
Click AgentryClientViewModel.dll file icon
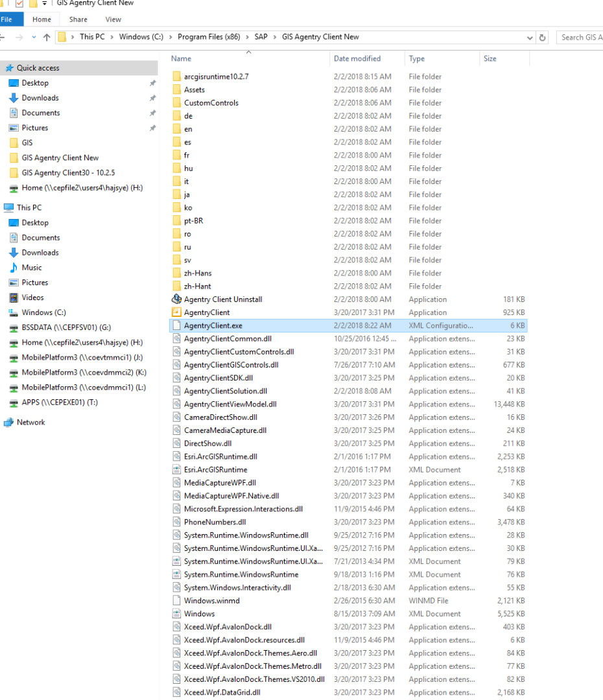(176, 404)
